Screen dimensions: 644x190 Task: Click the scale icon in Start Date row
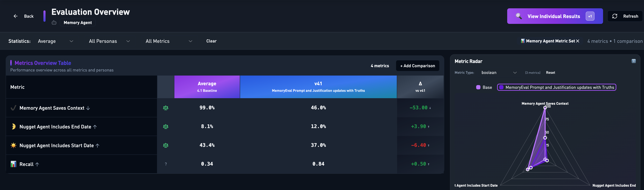point(166,145)
